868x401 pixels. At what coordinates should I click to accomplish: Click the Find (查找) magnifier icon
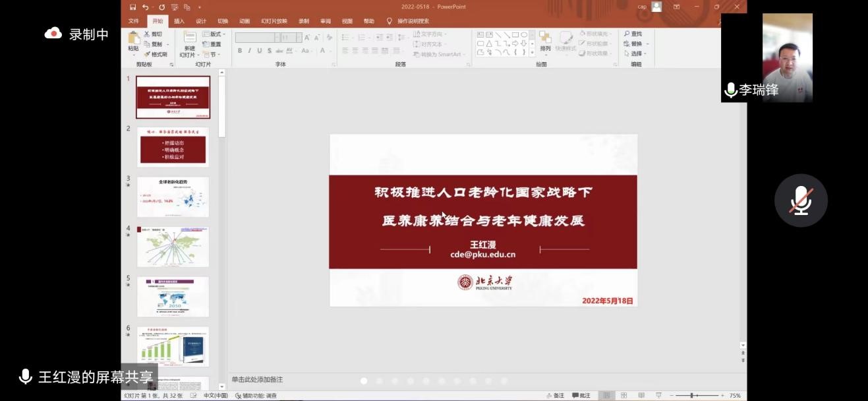[x=627, y=34]
